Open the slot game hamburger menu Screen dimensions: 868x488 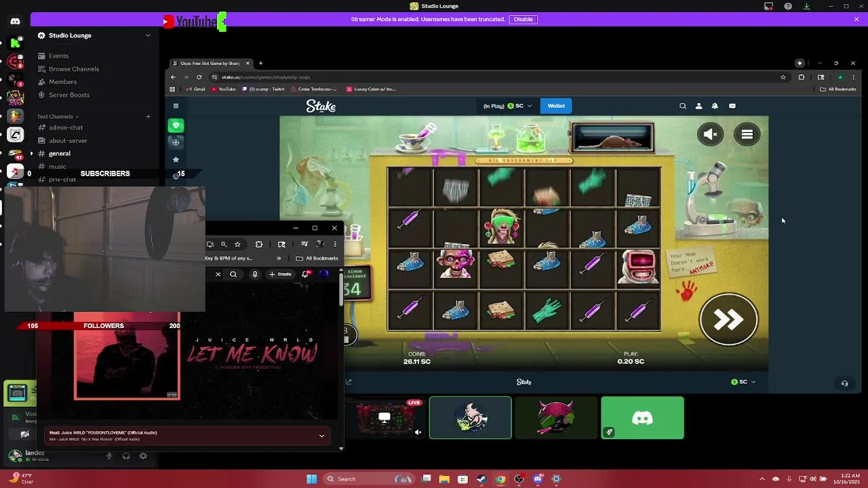coord(747,134)
